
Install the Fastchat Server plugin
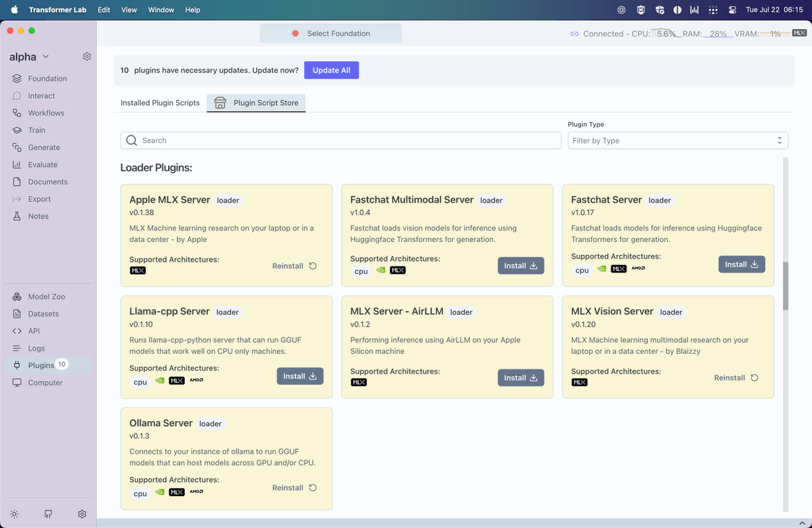pyautogui.click(x=742, y=264)
